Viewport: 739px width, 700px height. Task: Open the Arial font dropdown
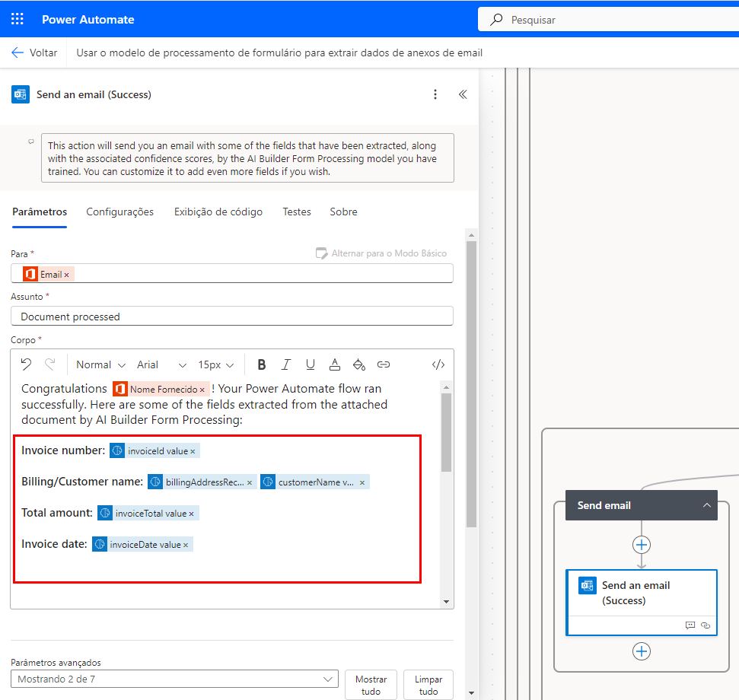point(161,364)
